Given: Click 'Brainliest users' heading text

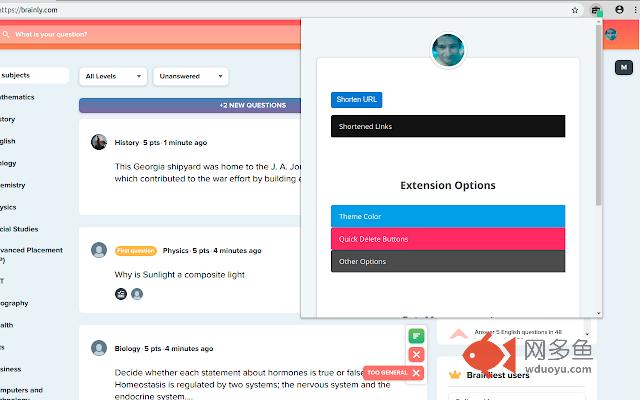Looking at the screenshot, I should 498,375.
